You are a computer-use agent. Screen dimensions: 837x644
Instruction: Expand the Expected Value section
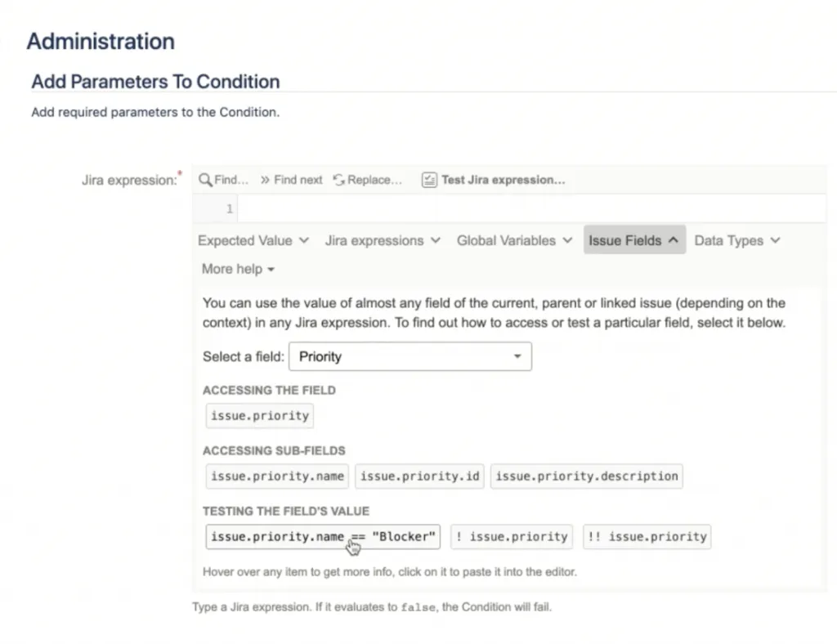253,240
